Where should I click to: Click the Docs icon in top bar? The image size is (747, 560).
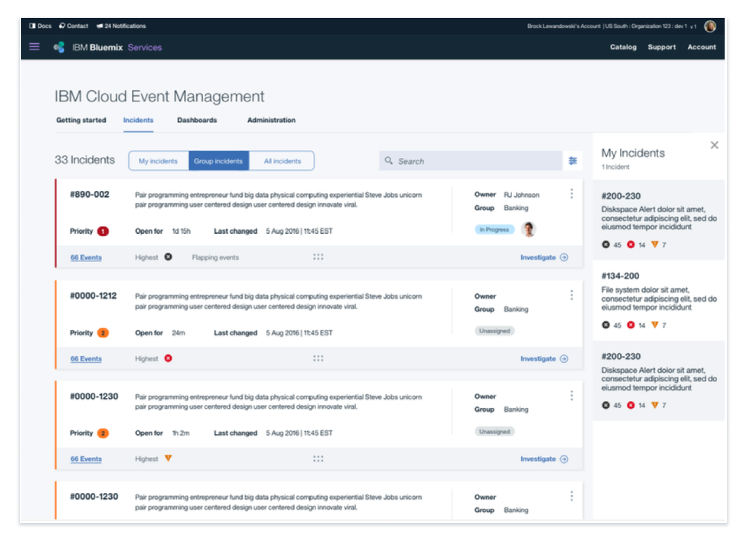[x=32, y=26]
